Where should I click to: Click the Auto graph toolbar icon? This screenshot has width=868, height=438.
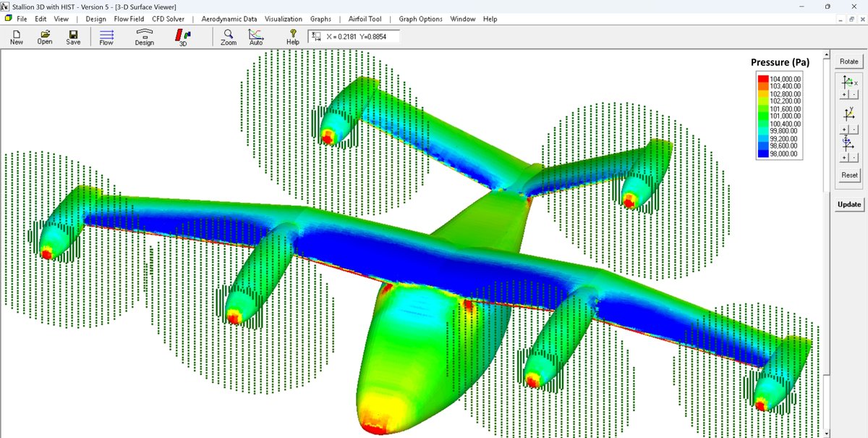(256, 34)
